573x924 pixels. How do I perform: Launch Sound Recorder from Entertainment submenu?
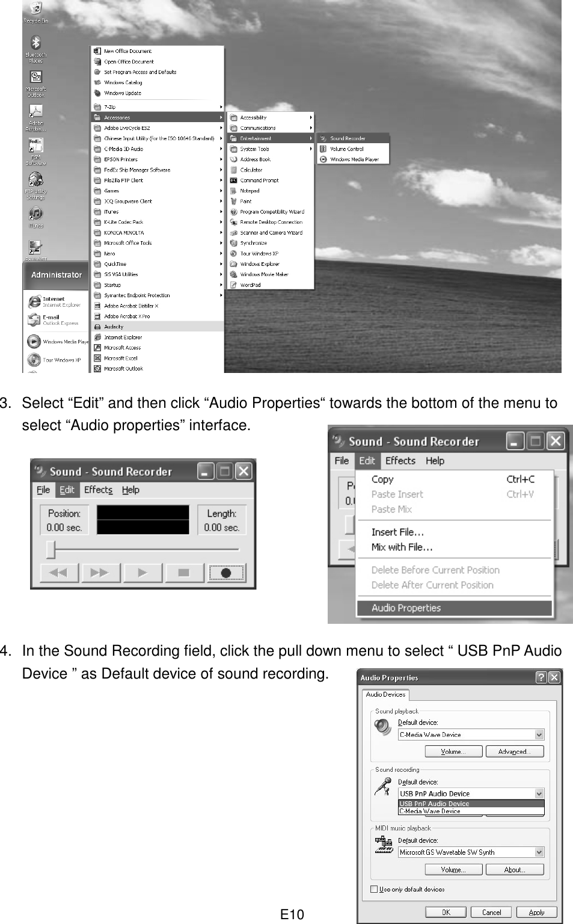click(x=354, y=138)
